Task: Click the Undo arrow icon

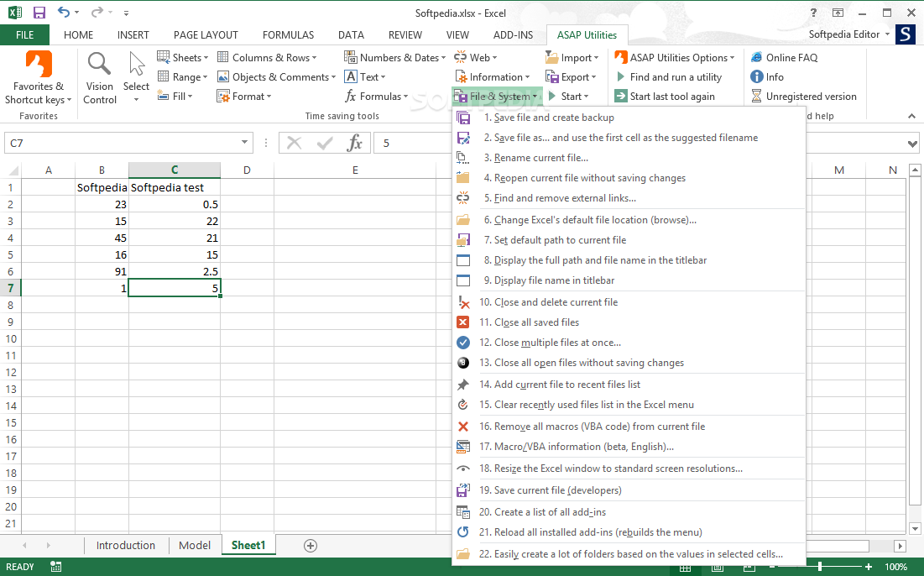Action: tap(64, 13)
